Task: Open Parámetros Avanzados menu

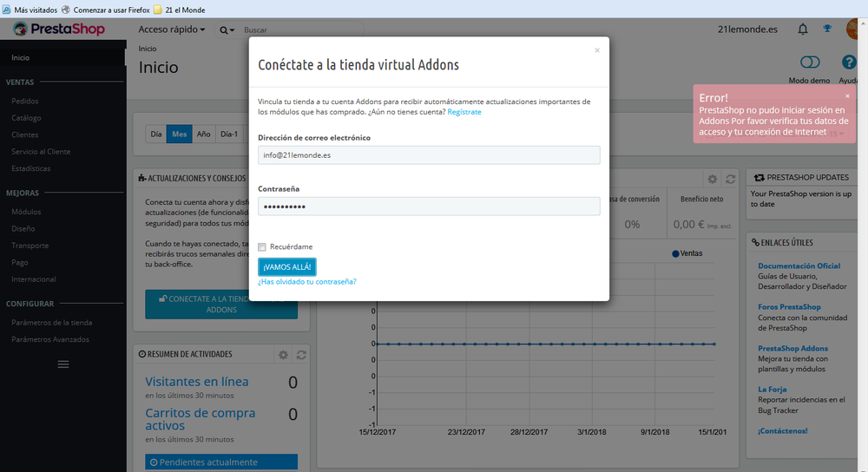Action: pos(50,339)
